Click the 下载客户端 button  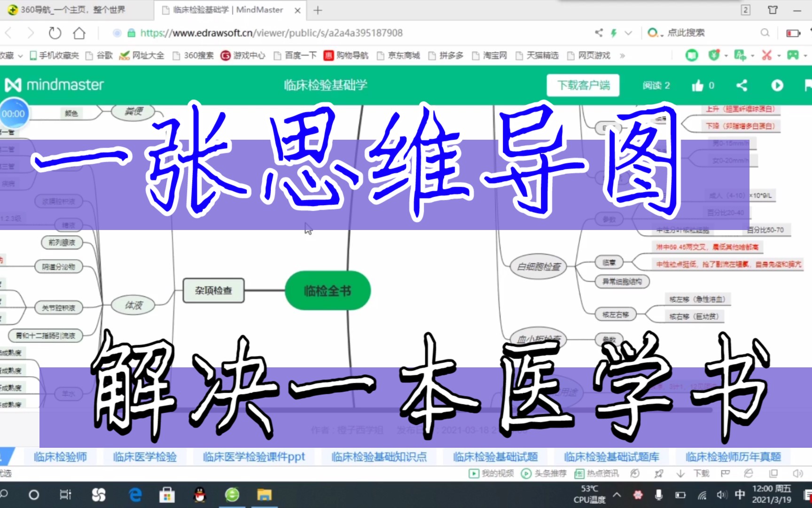[x=583, y=85]
